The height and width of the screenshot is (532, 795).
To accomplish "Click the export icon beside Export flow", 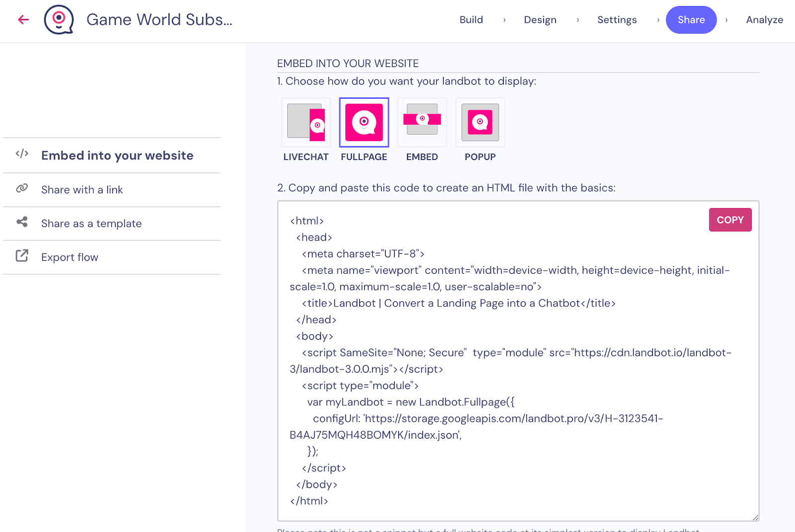I will pyautogui.click(x=22, y=255).
